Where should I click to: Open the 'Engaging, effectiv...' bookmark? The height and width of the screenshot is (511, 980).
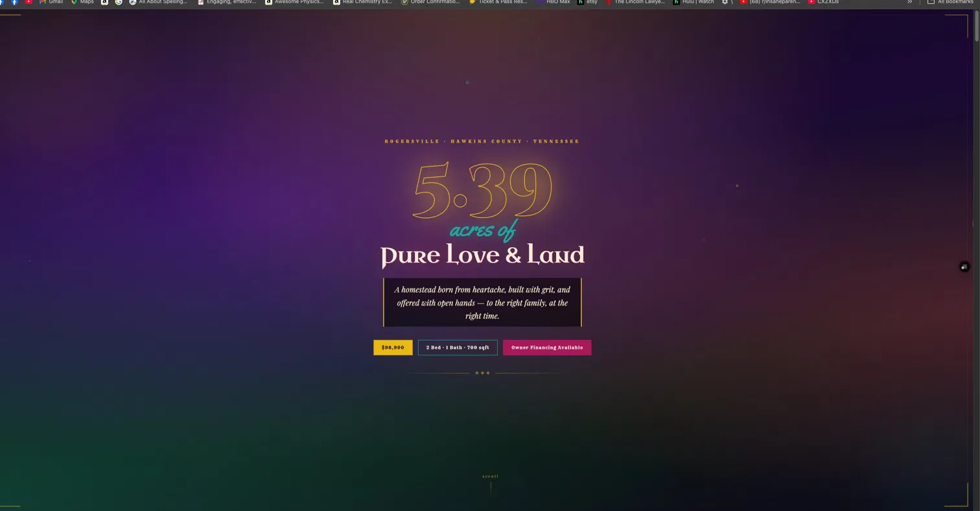point(227,2)
